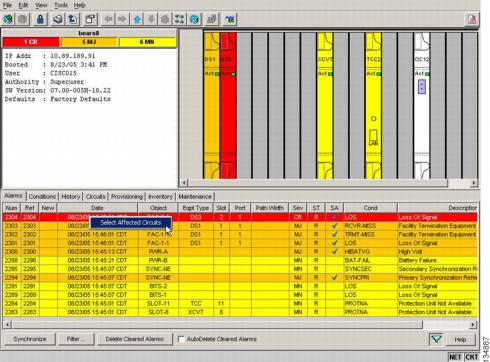Click the last blue-green toolbar icon
This screenshot has width=490, height=362.
[230, 19]
